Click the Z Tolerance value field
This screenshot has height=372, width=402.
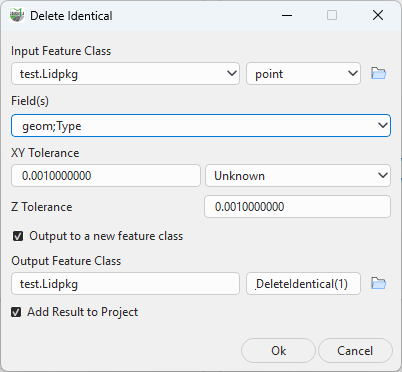[x=297, y=207]
